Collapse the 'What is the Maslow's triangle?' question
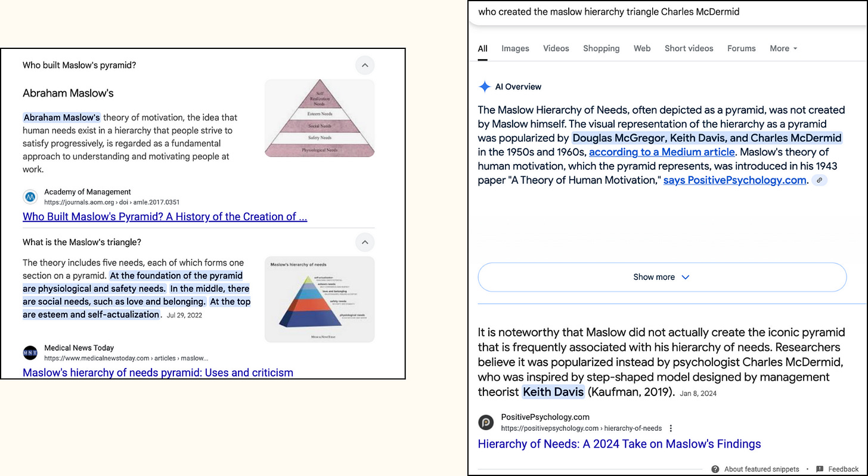This screenshot has width=868, height=476. (x=365, y=242)
